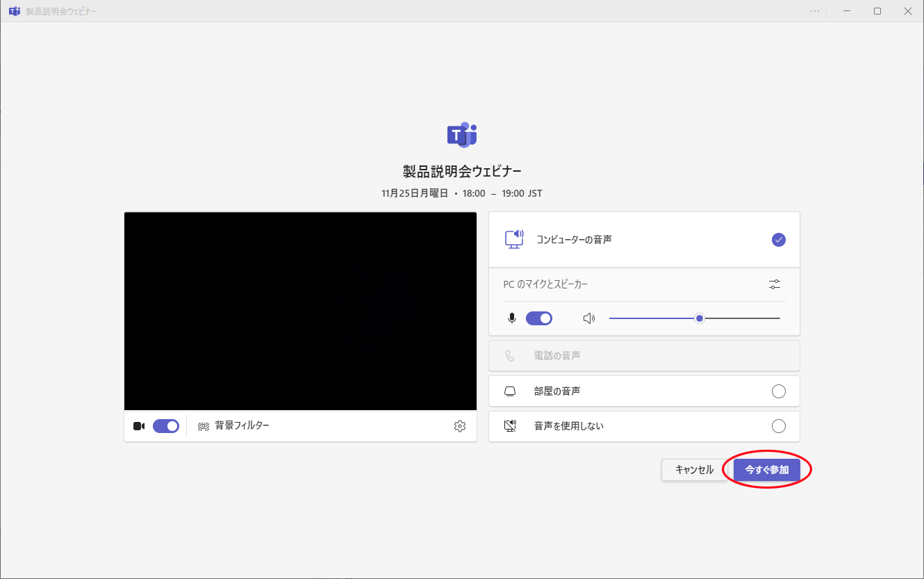Click the muted speaker icon on 音声を使用しない row
The width and height of the screenshot is (924, 579).
(510, 425)
